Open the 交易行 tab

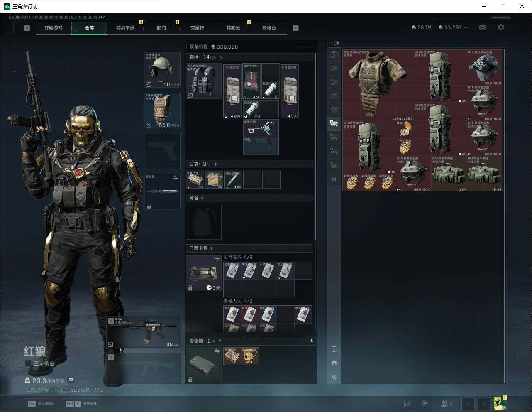tap(197, 28)
